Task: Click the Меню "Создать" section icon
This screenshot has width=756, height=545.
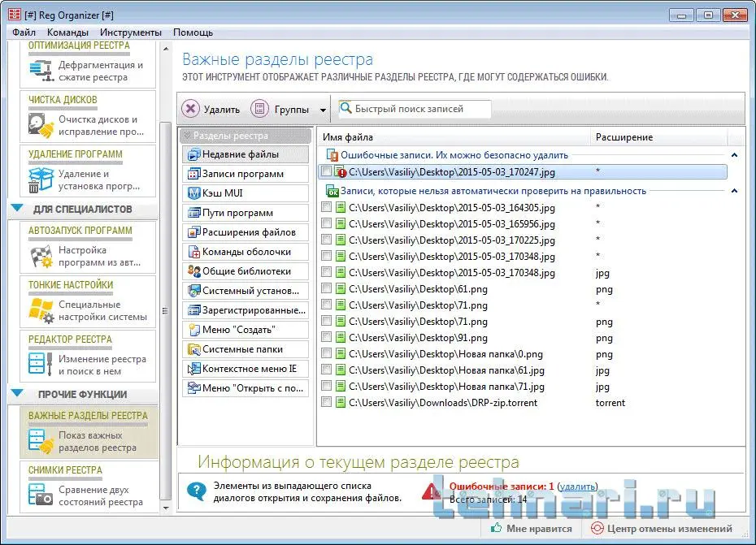Action: (193, 330)
